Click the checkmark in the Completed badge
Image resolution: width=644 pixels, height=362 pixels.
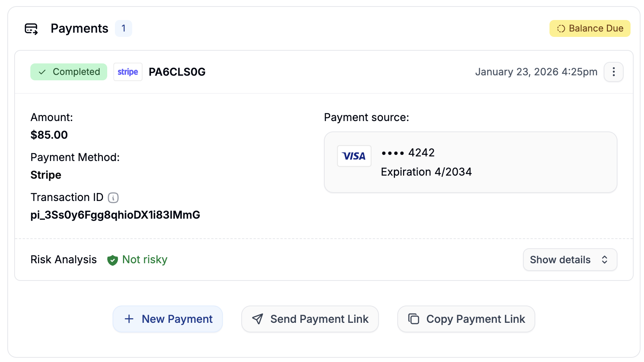43,72
